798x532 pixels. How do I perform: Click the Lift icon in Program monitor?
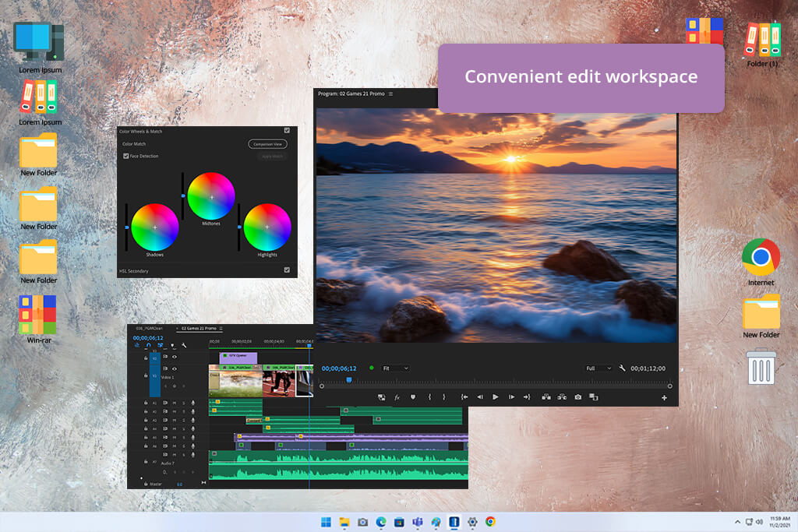click(x=546, y=397)
